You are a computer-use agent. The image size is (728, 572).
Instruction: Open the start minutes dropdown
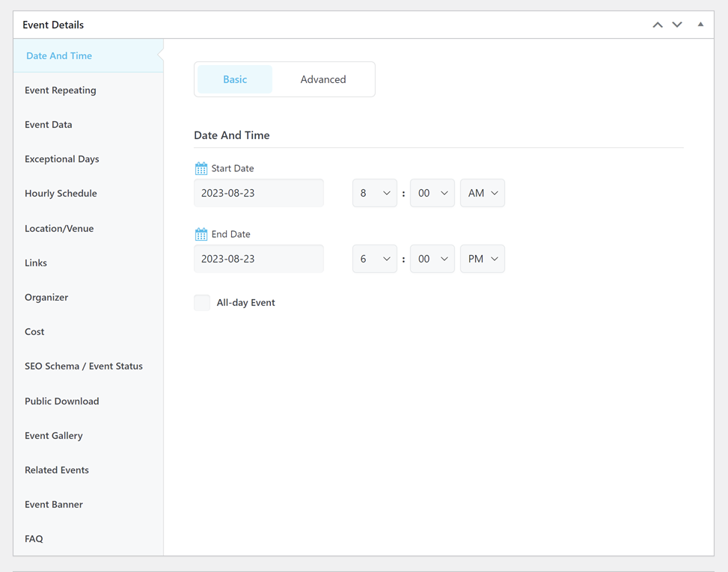click(x=432, y=193)
